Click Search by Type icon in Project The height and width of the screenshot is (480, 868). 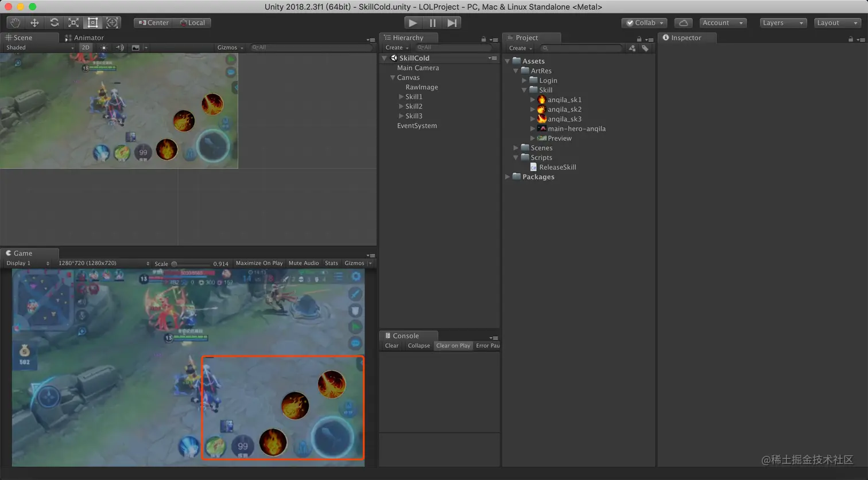coord(632,48)
